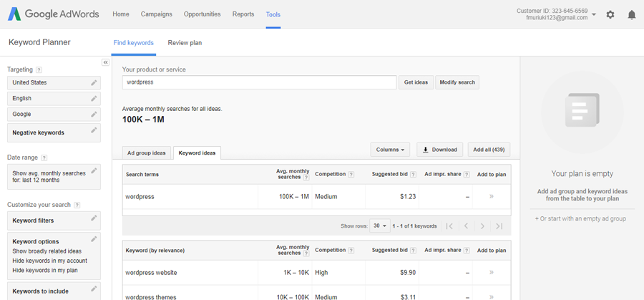Switch to the Ad group ideas tab
The width and height of the screenshot is (644, 300).
pos(146,153)
